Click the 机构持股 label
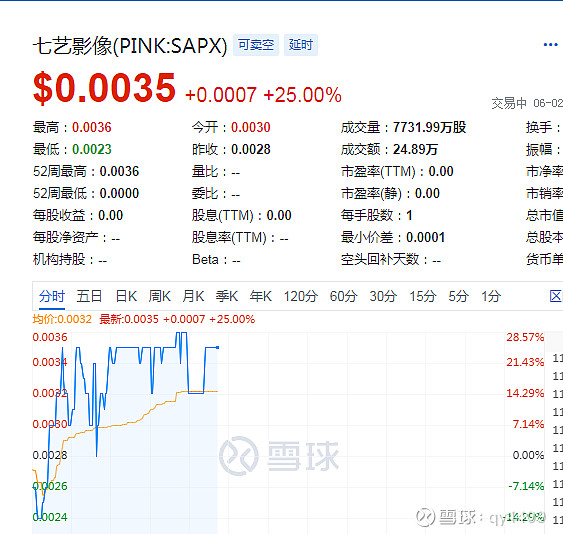Image resolution: width=563 pixels, height=534 pixels. coord(59,259)
